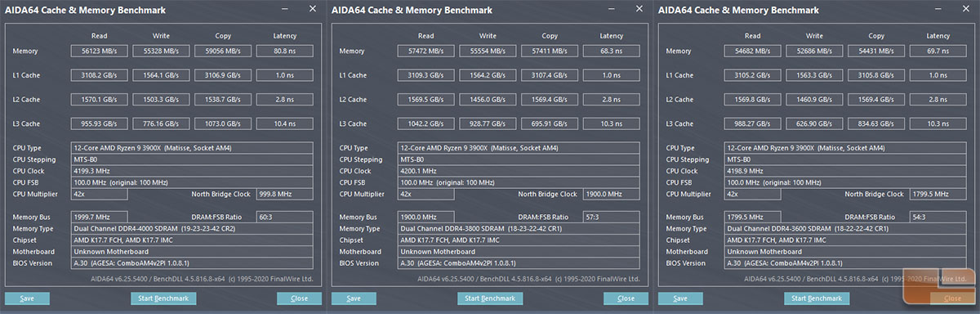Click Close button in the DDR4-3800 window

coord(626,298)
